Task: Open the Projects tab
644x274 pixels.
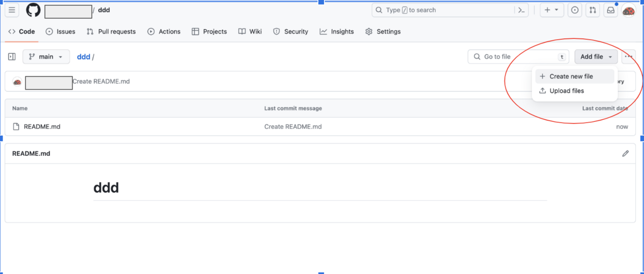Action: click(209, 32)
